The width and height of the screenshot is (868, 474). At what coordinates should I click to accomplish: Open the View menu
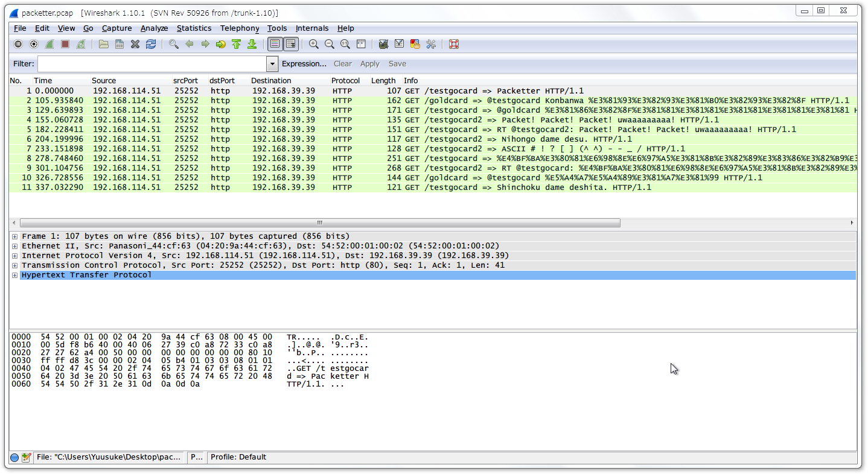tap(66, 28)
